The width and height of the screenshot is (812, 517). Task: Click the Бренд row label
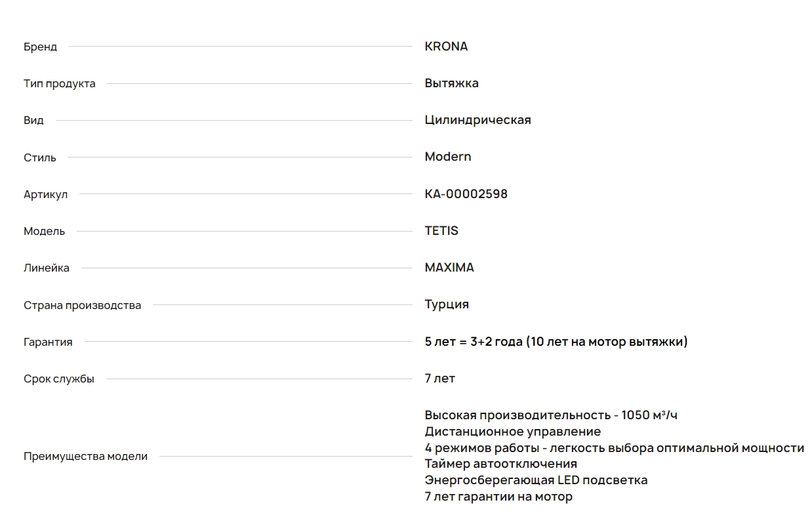point(41,47)
